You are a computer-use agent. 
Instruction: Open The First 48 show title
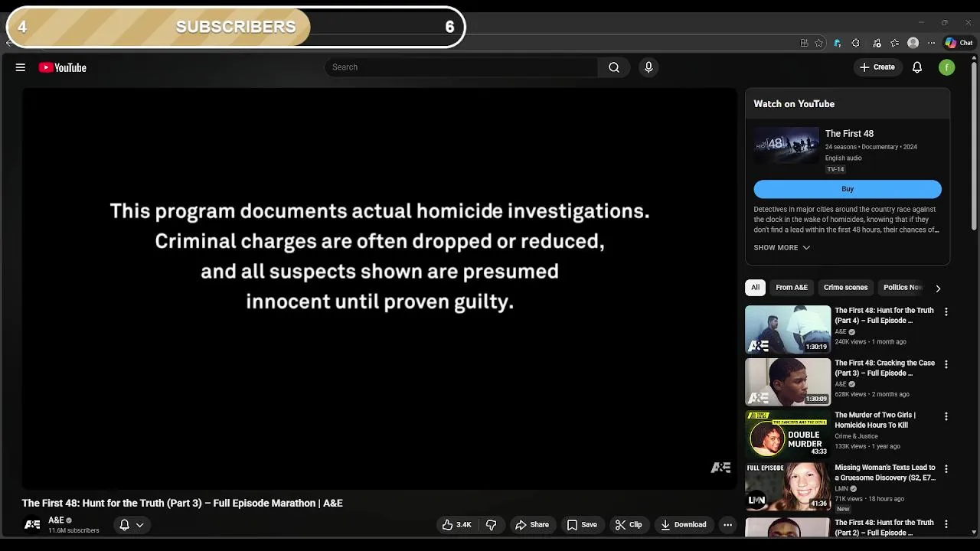coord(849,134)
